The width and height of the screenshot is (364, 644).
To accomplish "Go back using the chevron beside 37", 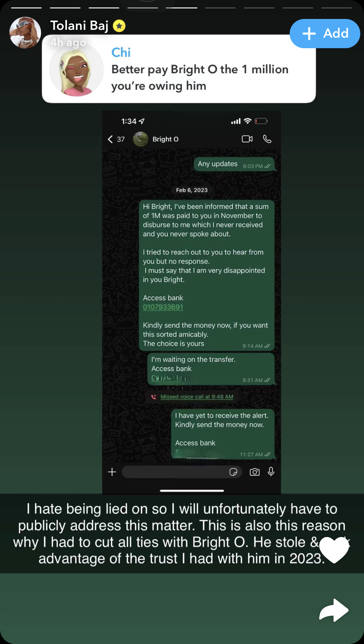I will 110,139.
